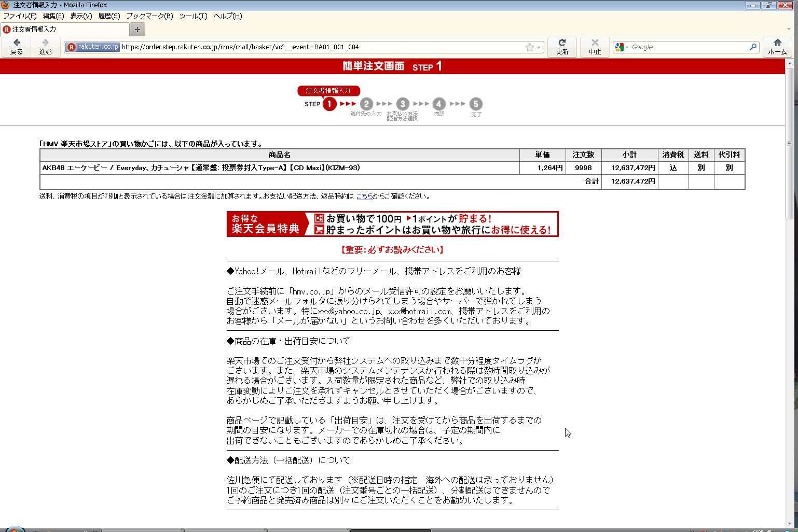Open home page via ホーム button
This screenshot has height=532, width=798.
tap(777, 47)
